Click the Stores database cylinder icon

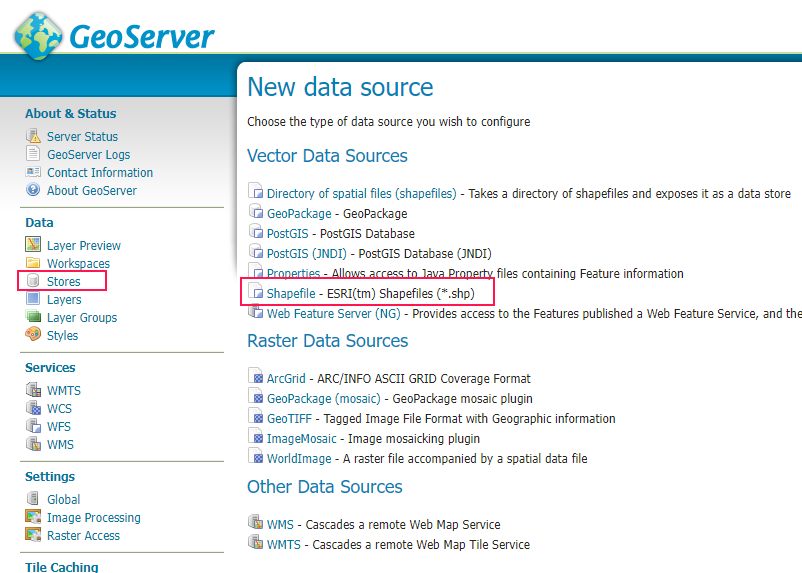click(33, 281)
